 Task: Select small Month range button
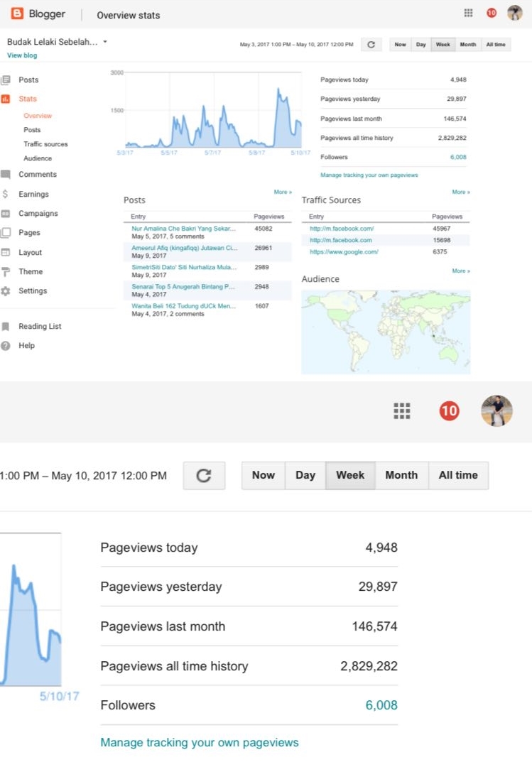point(468,45)
